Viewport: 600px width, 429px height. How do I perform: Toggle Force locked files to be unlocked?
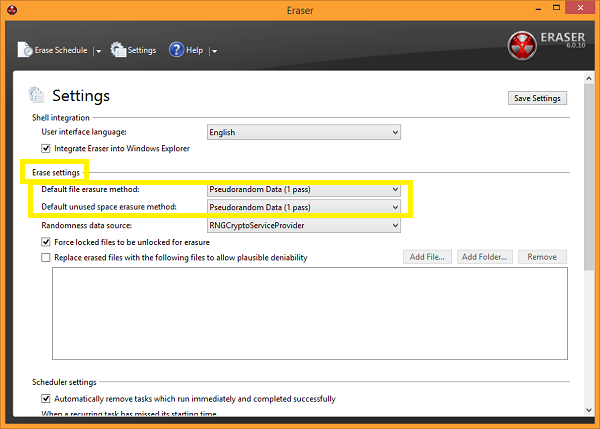[46, 242]
